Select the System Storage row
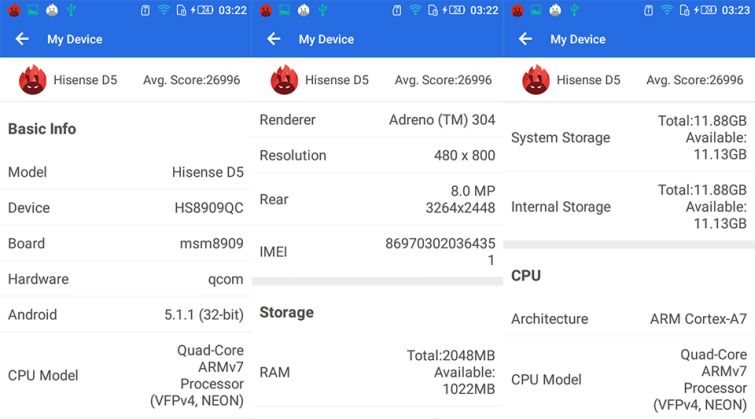The width and height of the screenshot is (755, 419). pyautogui.click(x=629, y=137)
